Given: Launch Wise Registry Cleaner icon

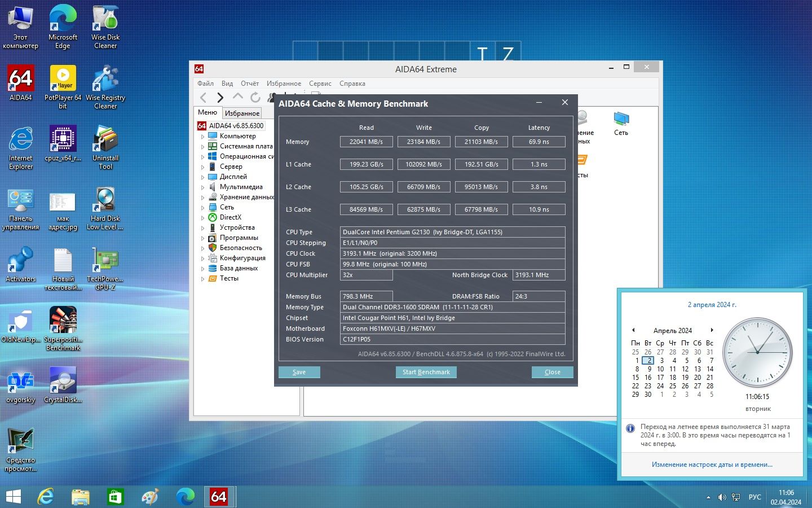Looking at the screenshot, I should pos(105,87).
